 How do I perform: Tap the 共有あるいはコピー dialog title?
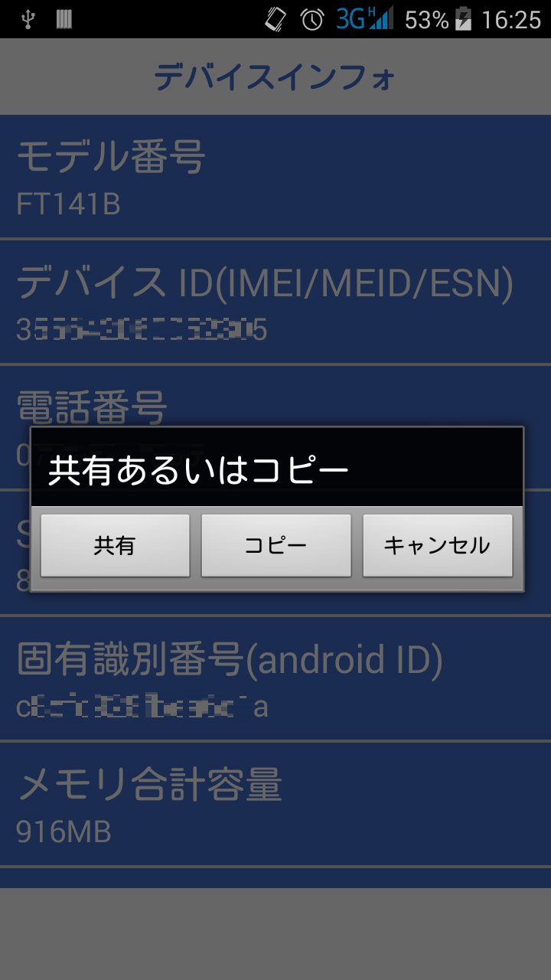pos(198,469)
